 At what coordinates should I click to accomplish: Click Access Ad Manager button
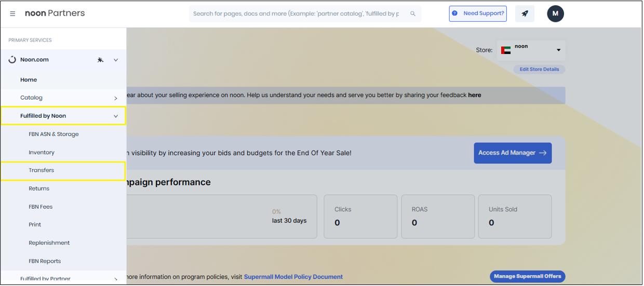pos(513,153)
